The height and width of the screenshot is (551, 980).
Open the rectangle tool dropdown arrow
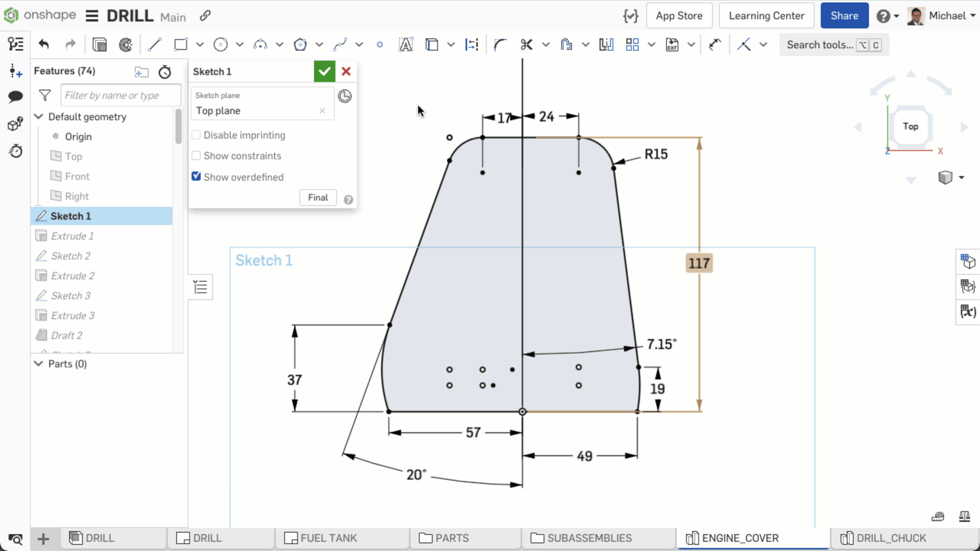(x=200, y=45)
